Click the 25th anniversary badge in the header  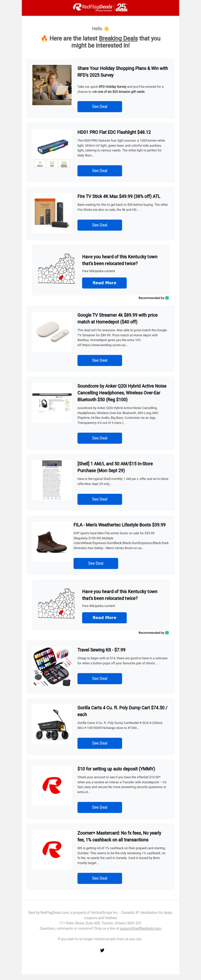[122, 7]
